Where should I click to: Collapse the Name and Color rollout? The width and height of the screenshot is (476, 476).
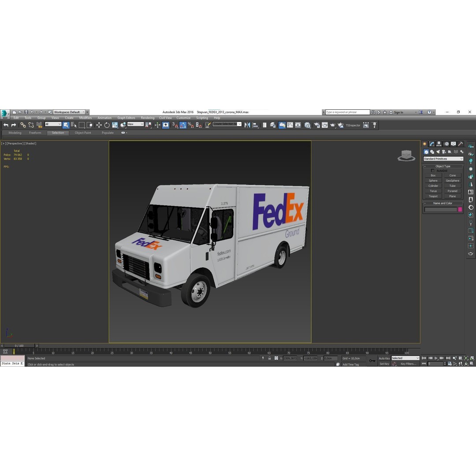pyautogui.click(x=443, y=203)
